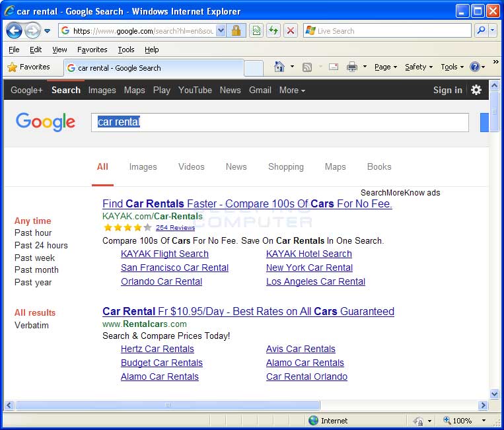Select the car rental - Google Search tab

click(x=154, y=68)
